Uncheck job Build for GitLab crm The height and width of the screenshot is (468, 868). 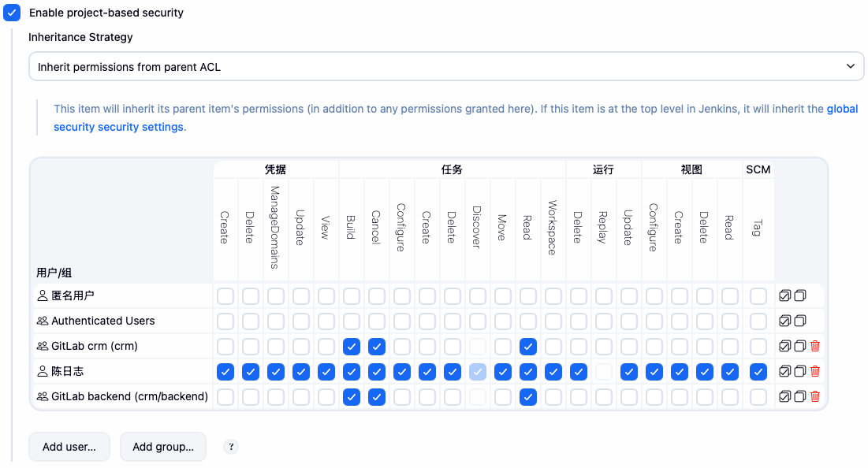tap(352, 347)
